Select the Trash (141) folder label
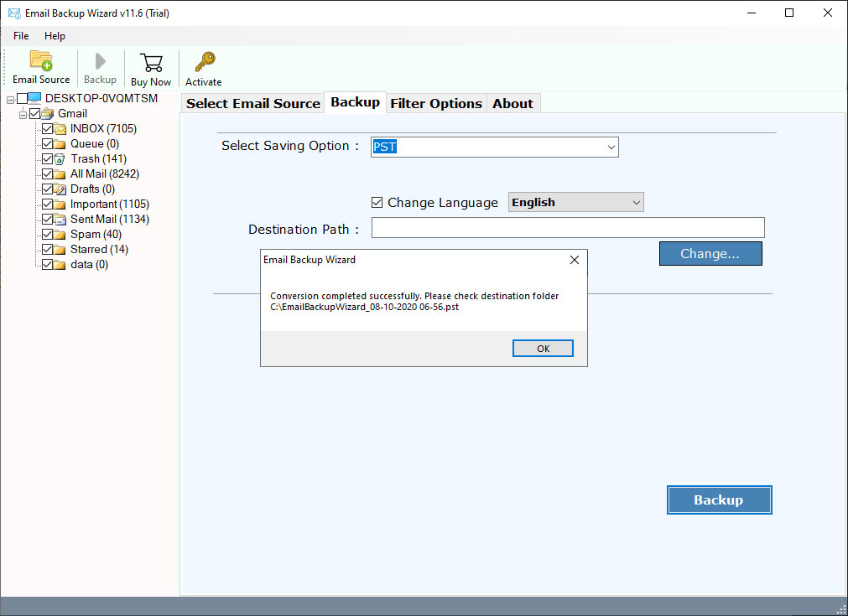The height and width of the screenshot is (616, 848). click(98, 159)
